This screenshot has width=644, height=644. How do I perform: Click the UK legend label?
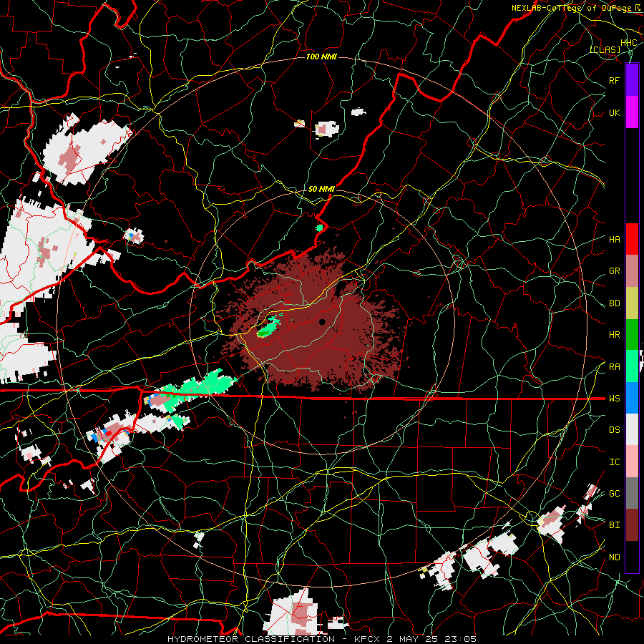pyautogui.click(x=614, y=112)
